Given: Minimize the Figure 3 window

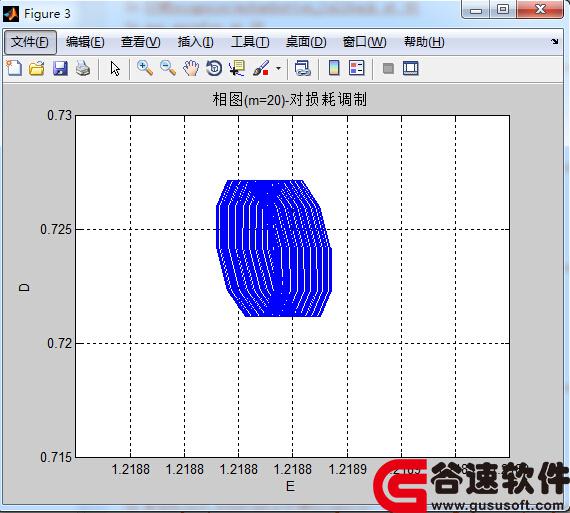Looking at the screenshot, I should point(476,10).
